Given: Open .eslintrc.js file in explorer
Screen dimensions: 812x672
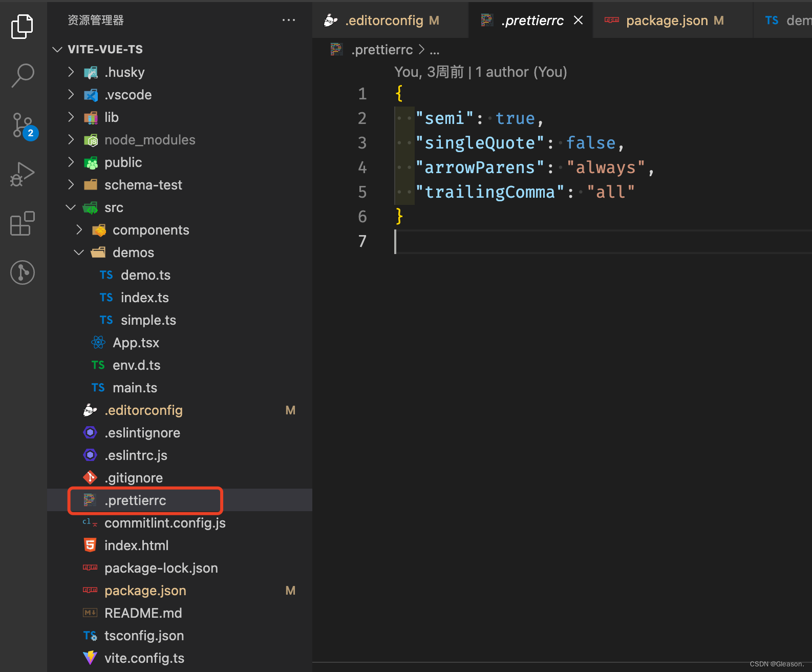Looking at the screenshot, I should (180, 455).
